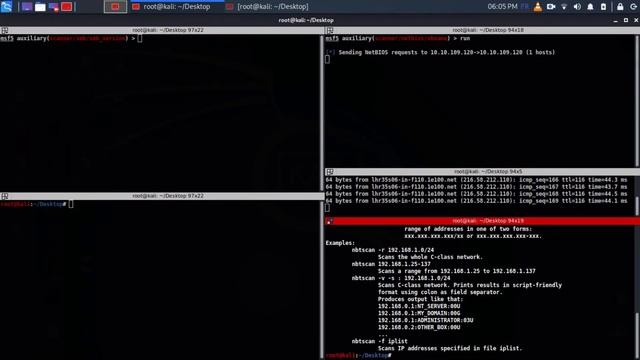640x360 pixels.
Task: Click the FR keyboard layout indicator
Action: [x=525, y=7]
